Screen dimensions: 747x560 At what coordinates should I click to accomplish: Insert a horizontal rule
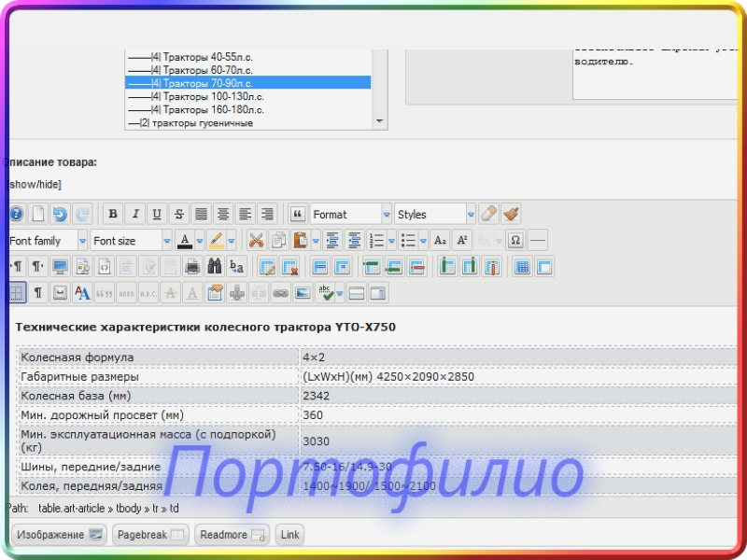click(x=538, y=241)
